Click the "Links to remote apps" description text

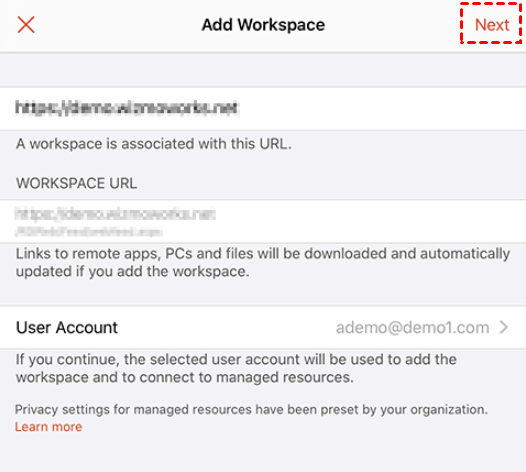click(263, 262)
